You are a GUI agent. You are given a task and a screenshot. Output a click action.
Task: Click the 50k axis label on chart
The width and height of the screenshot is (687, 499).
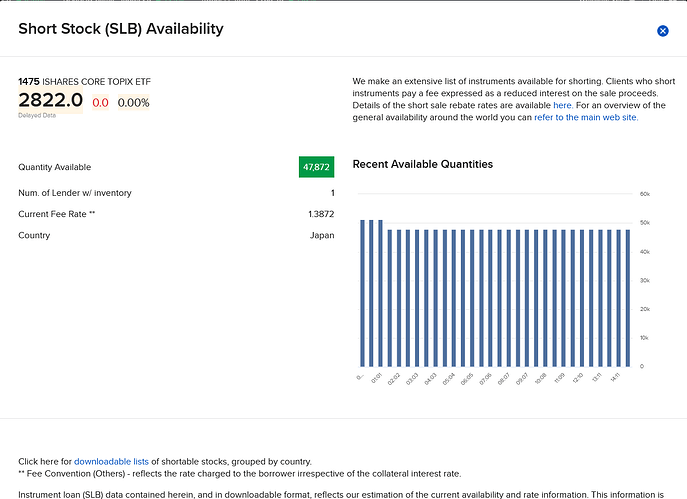coord(645,223)
